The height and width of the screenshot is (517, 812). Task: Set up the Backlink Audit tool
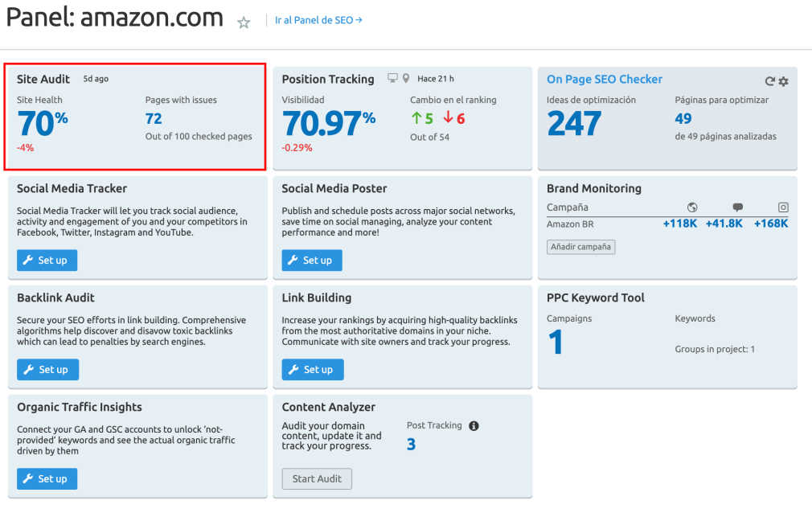47,369
